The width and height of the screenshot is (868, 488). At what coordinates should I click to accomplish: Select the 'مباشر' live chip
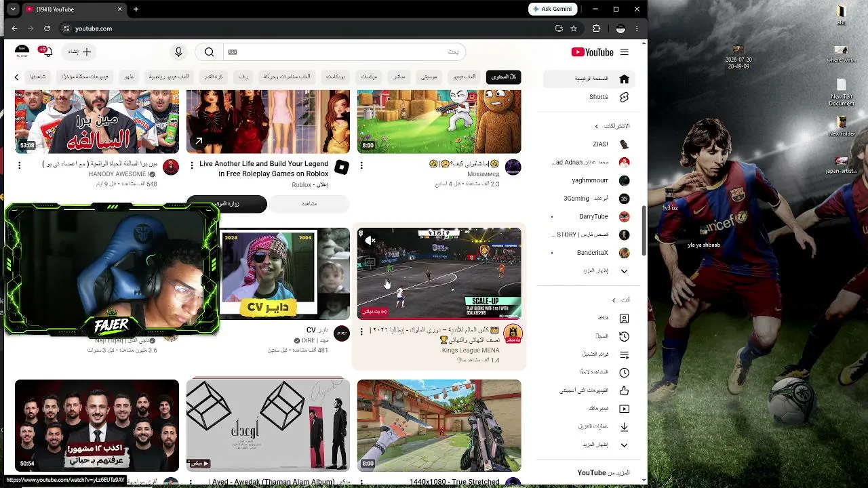coord(399,77)
